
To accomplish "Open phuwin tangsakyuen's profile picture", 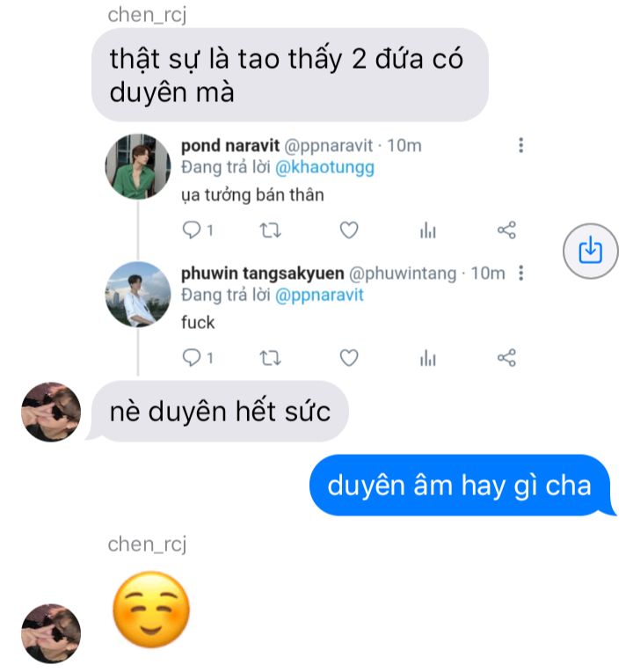I will tap(138, 294).
